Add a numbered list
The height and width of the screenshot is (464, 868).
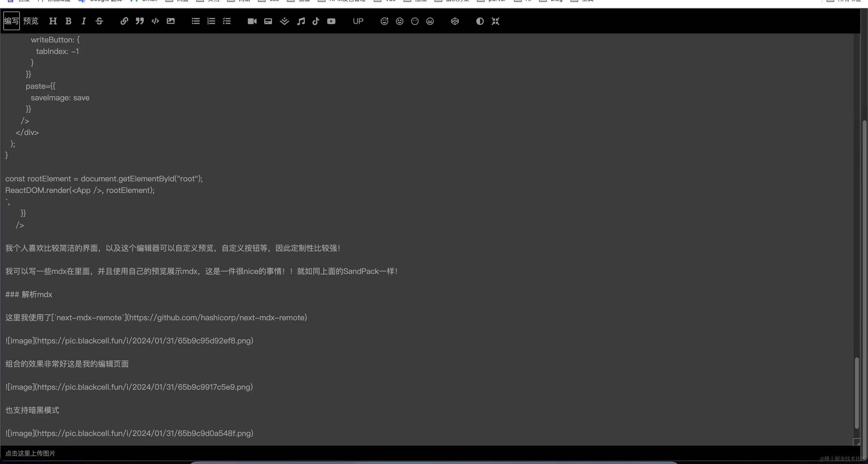click(211, 21)
